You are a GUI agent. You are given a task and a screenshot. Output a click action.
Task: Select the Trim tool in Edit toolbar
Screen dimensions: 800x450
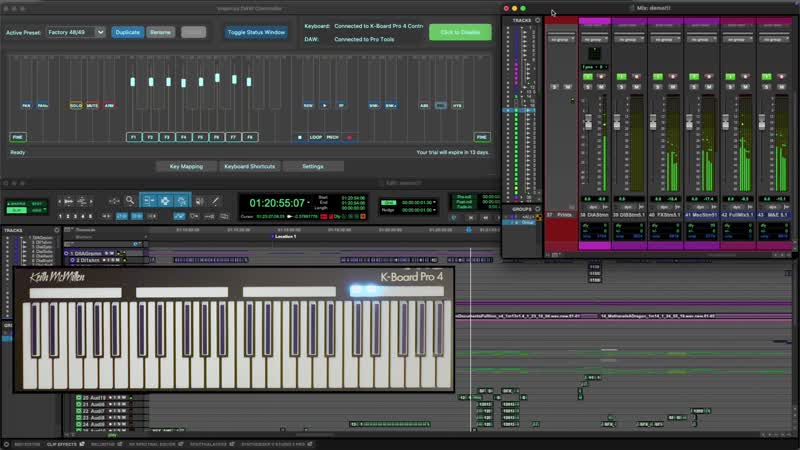pos(148,201)
